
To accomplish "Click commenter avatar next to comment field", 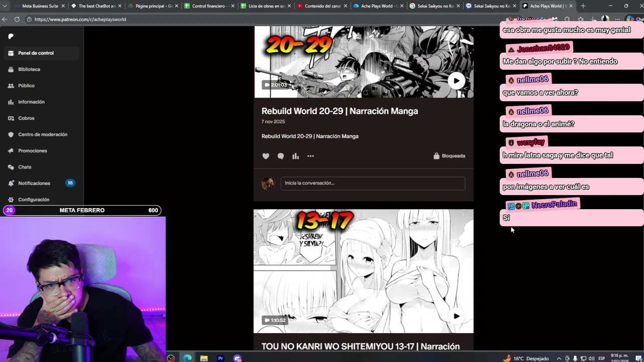I will (268, 184).
